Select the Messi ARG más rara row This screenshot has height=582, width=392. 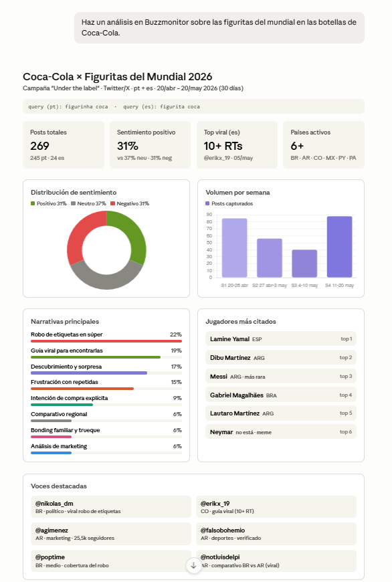tap(281, 376)
